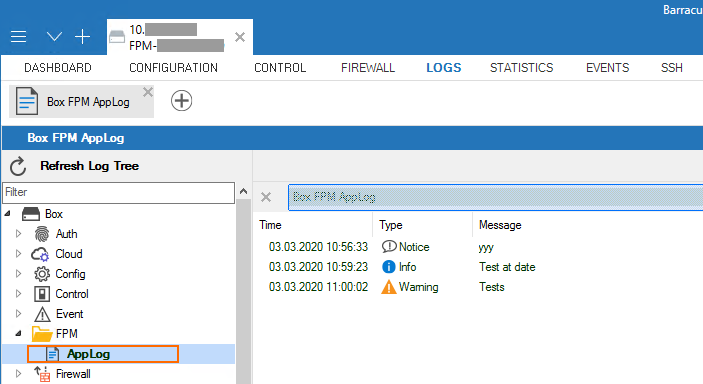703x384 pixels.
Task: Select the Auth tree item label
Action: pyautogui.click(x=66, y=234)
